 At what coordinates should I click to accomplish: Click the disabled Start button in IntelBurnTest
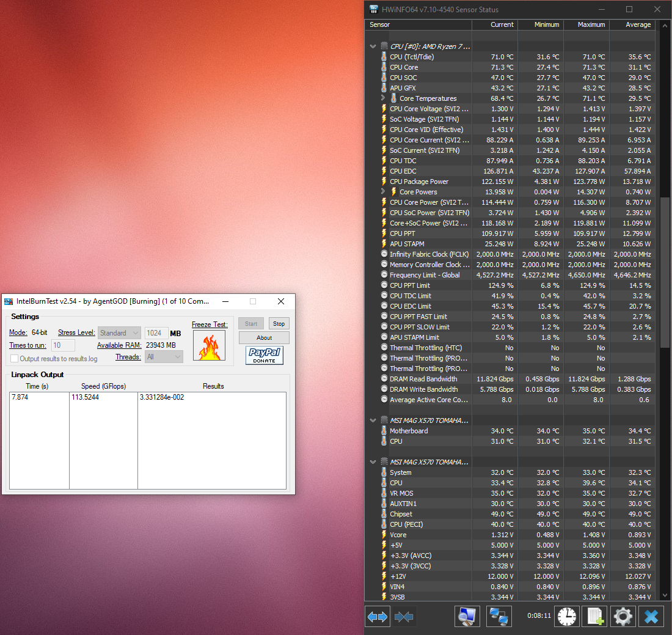coord(251,324)
